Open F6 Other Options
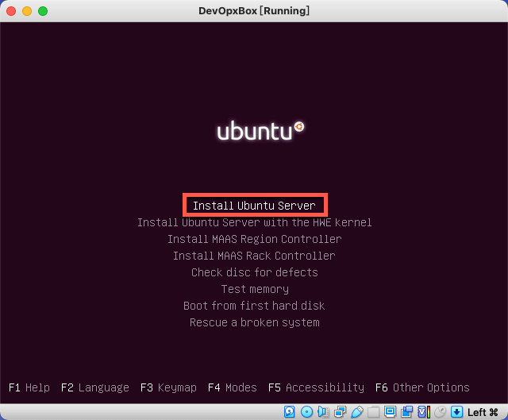The width and height of the screenshot is (508, 420). point(422,387)
